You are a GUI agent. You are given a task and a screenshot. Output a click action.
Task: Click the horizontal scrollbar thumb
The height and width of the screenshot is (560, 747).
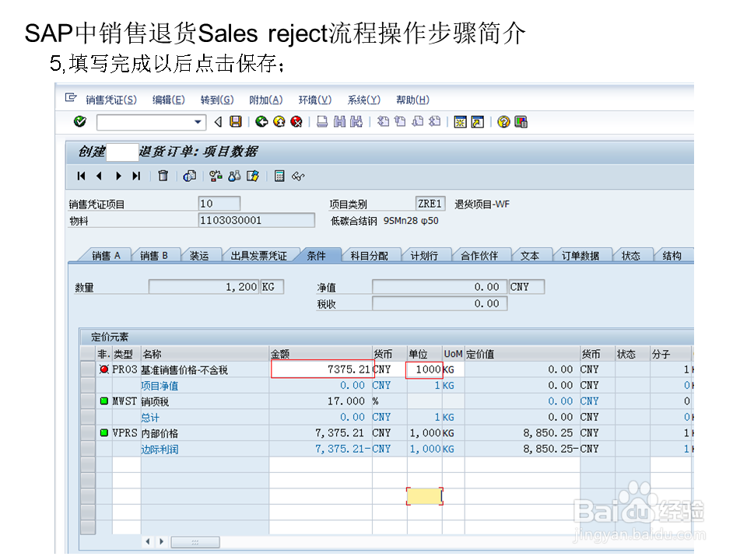tap(195, 542)
